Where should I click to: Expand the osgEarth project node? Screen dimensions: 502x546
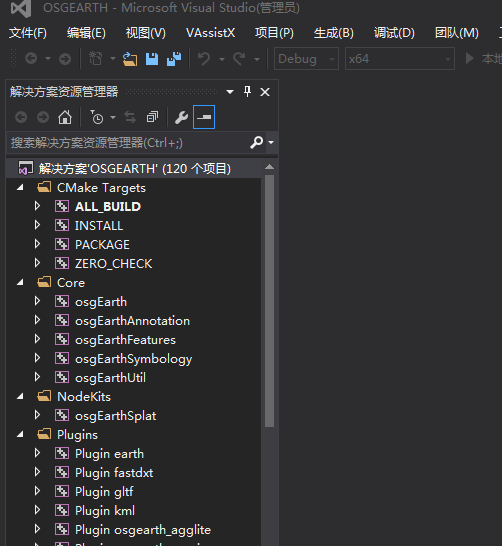[x=37, y=301]
